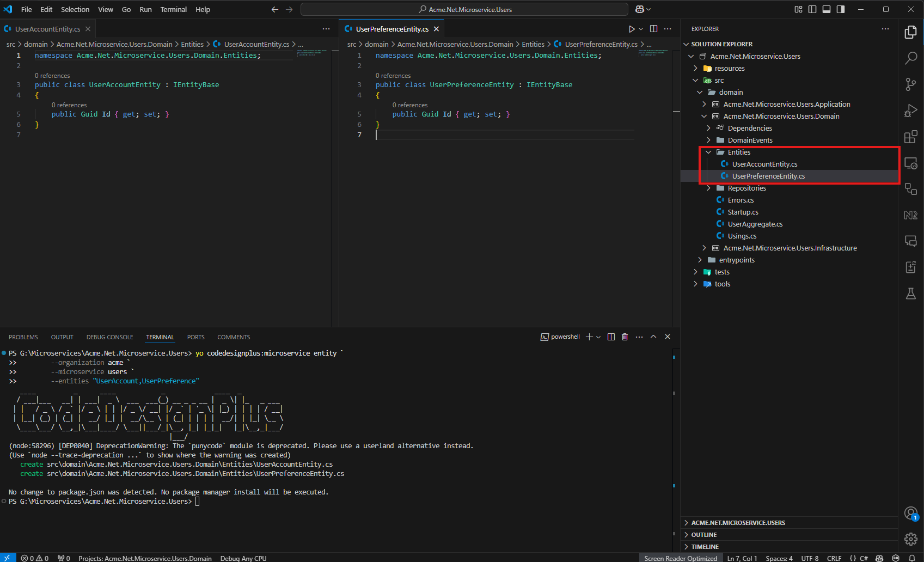
Task: Expand the DomainEvents folder
Action: click(x=708, y=140)
